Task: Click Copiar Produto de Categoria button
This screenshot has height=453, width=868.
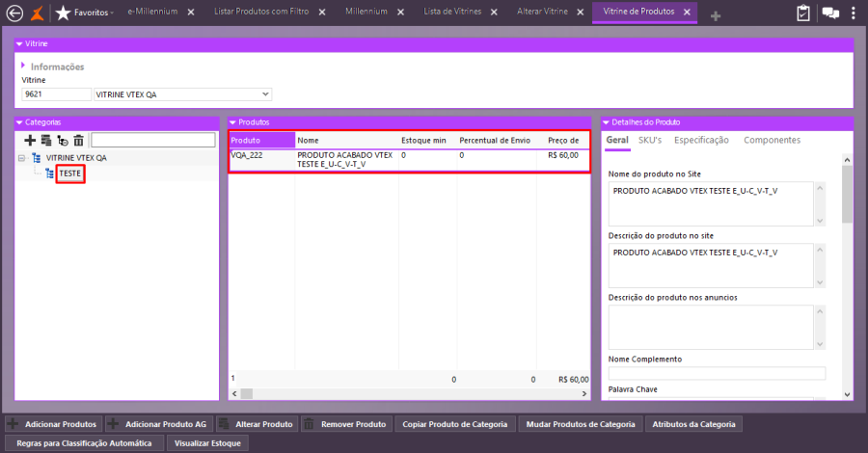Action: point(455,424)
